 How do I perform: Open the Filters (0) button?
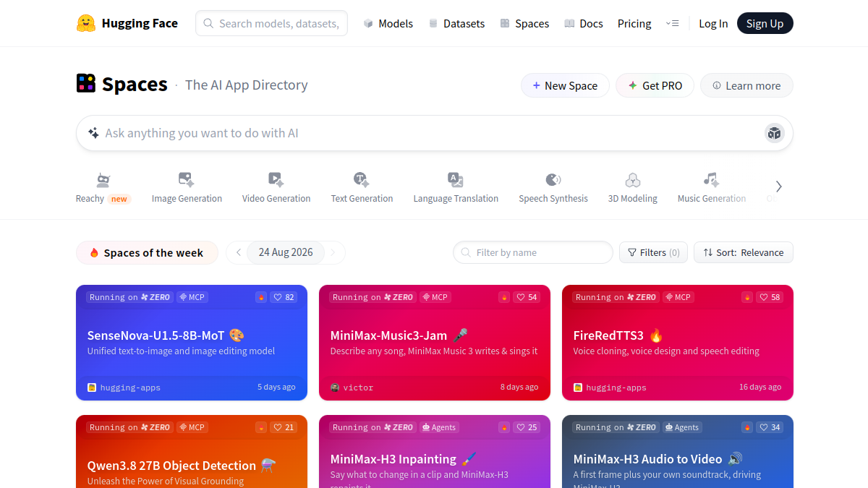[x=653, y=252]
